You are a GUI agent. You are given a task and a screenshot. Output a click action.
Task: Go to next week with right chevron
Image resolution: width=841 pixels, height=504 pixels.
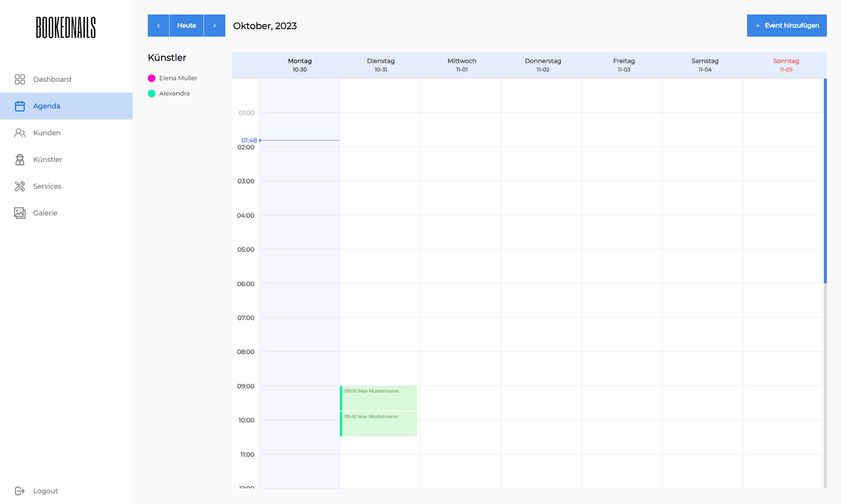tap(215, 26)
